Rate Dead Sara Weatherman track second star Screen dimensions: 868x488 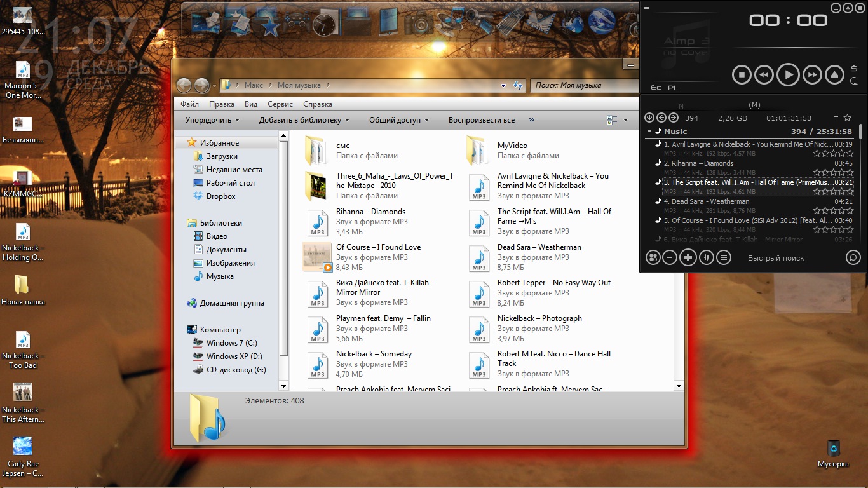tap(825, 210)
